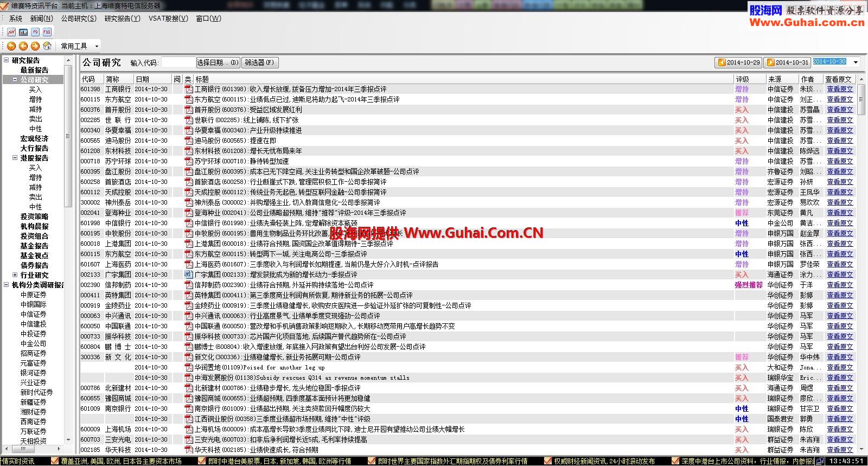The image size is (868, 466).
Task: Open PDF icon for 世联行(002285) report
Action: (189, 120)
